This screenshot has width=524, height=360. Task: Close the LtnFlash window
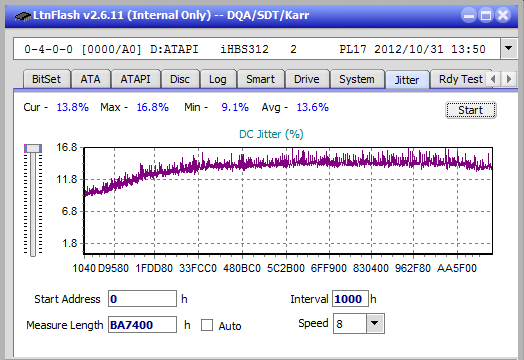pyautogui.click(x=503, y=15)
